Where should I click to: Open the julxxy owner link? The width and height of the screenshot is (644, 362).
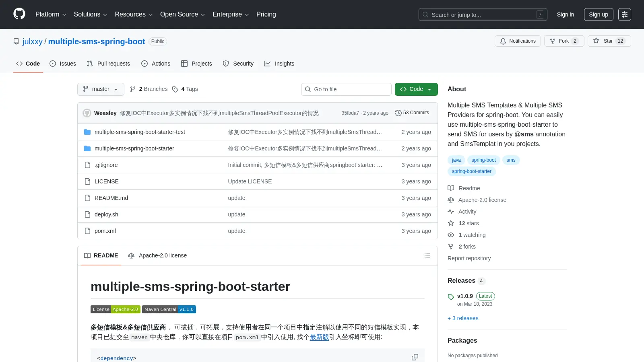click(33, 41)
